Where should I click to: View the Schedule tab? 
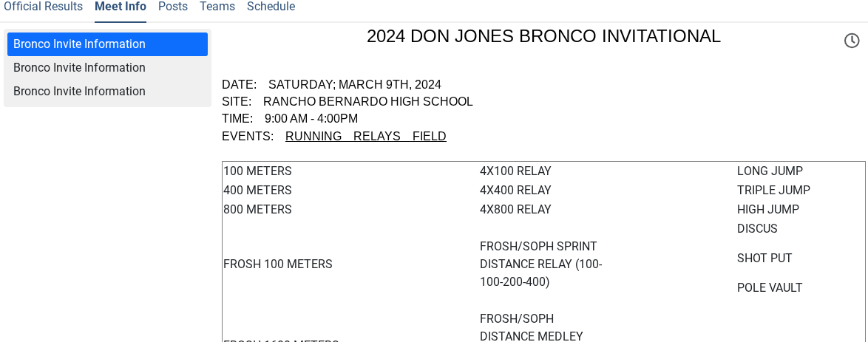click(271, 7)
